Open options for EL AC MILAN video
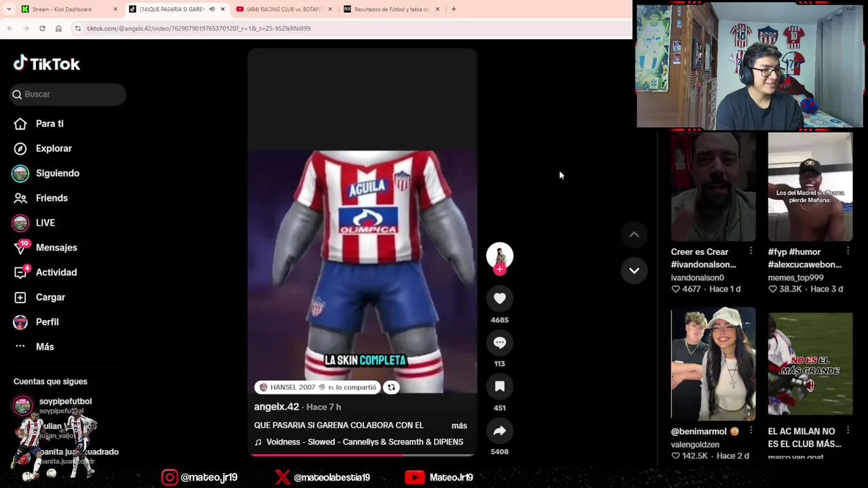The height and width of the screenshot is (488, 868). (x=848, y=431)
